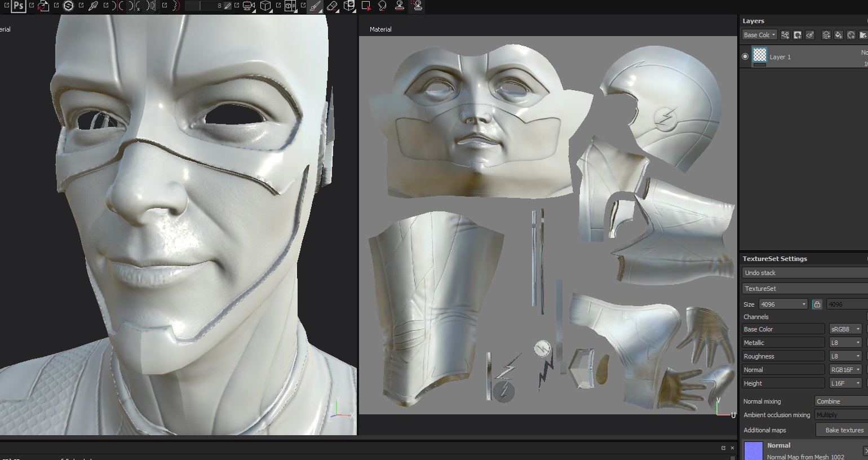Click the Bake textures button
This screenshot has height=460, width=868.
[x=842, y=430]
